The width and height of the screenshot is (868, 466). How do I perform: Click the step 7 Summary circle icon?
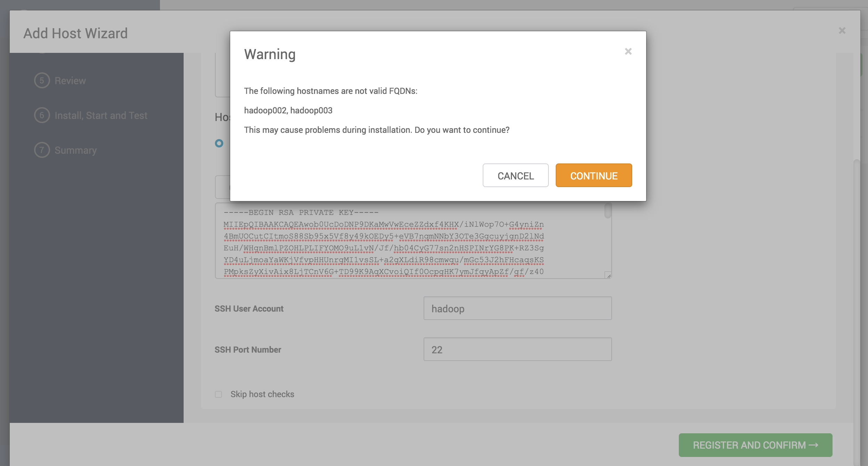[x=42, y=150]
